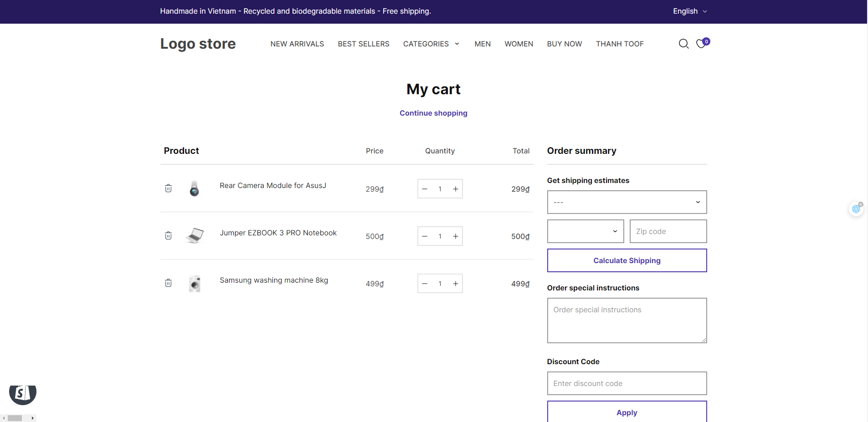
Task: Close the floating assistant widget
Action: tap(861, 204)
